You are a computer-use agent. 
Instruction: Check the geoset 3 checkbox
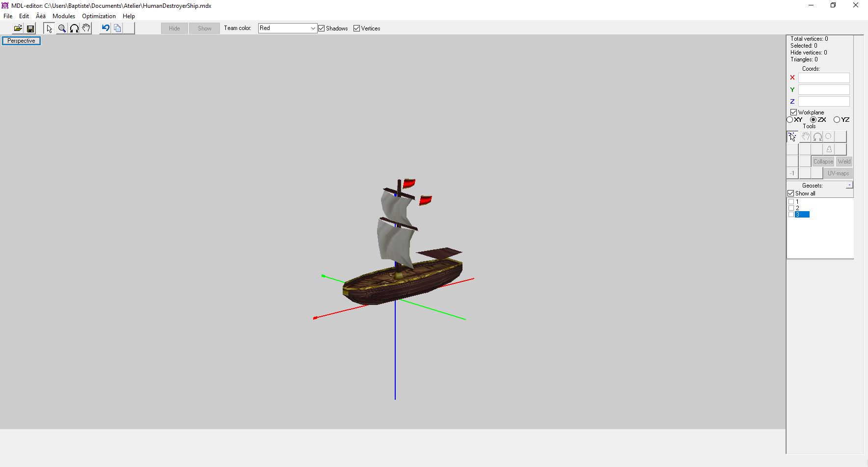pos(791,215)
